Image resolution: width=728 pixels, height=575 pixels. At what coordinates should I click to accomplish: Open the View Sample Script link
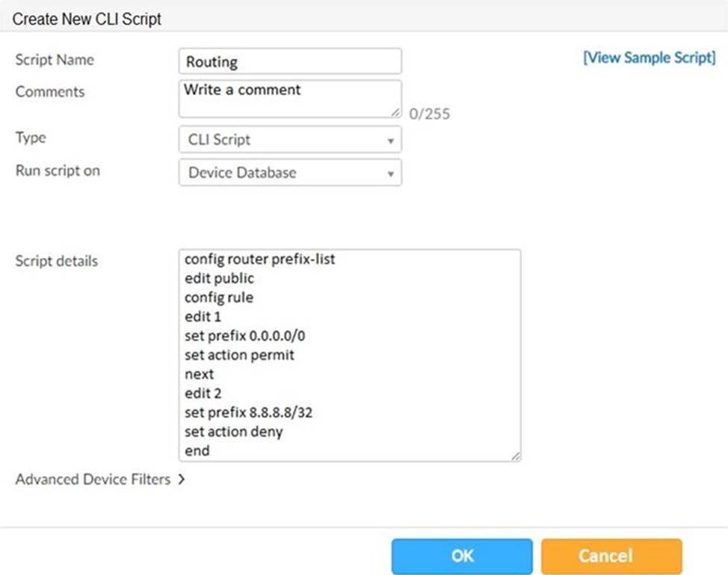click(x=649, y=58)
